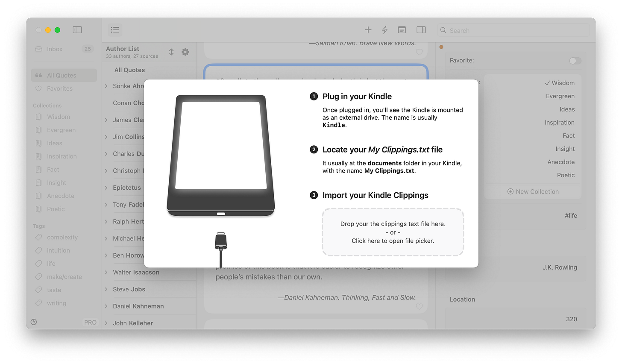Click the PRO label in sidebar

(90, 322)
